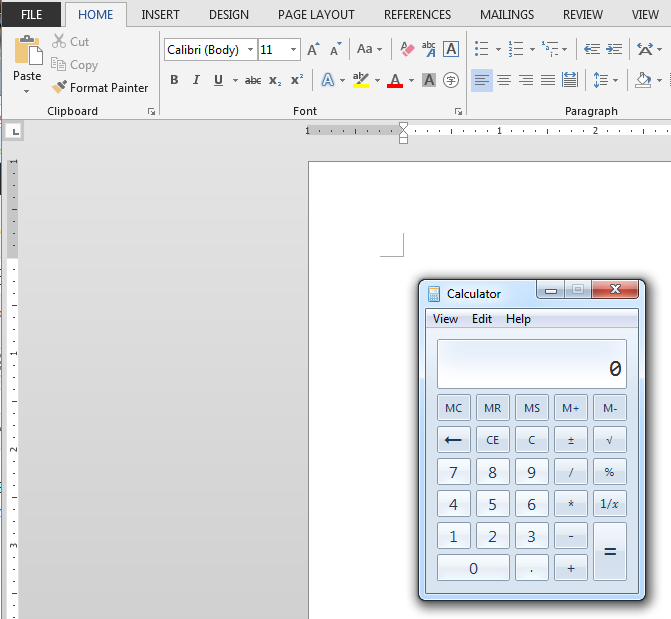The height and width of the screenshot is (619, 671).
Task: Open the Calibri (Body) font name dropdown
Action: coord(250,49)
